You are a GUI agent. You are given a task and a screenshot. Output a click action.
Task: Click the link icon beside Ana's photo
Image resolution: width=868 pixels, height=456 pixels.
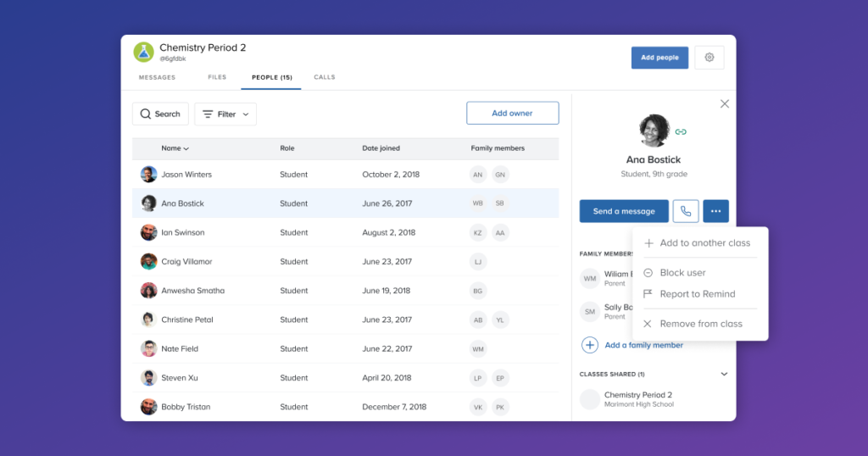[681, 131]
